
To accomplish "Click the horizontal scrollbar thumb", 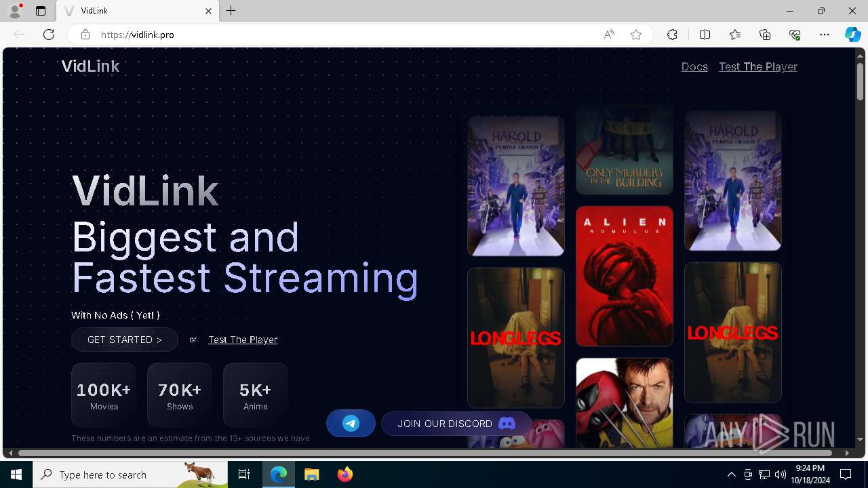I will coord(425,453).
